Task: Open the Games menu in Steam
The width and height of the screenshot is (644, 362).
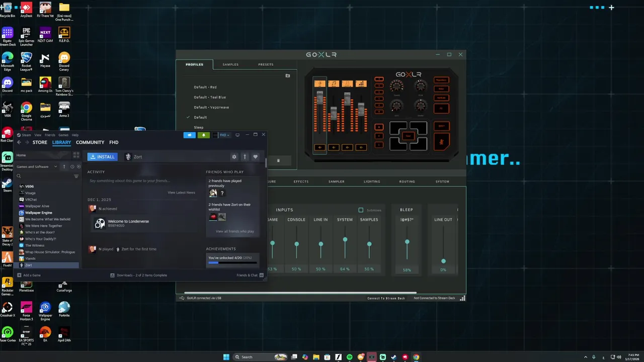Action: pos(63,135)
